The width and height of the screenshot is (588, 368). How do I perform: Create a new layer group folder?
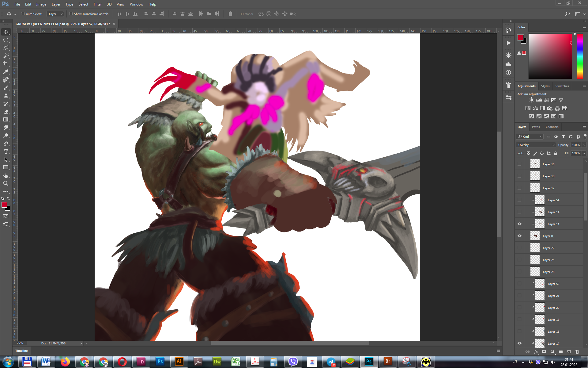pos(561,352)
